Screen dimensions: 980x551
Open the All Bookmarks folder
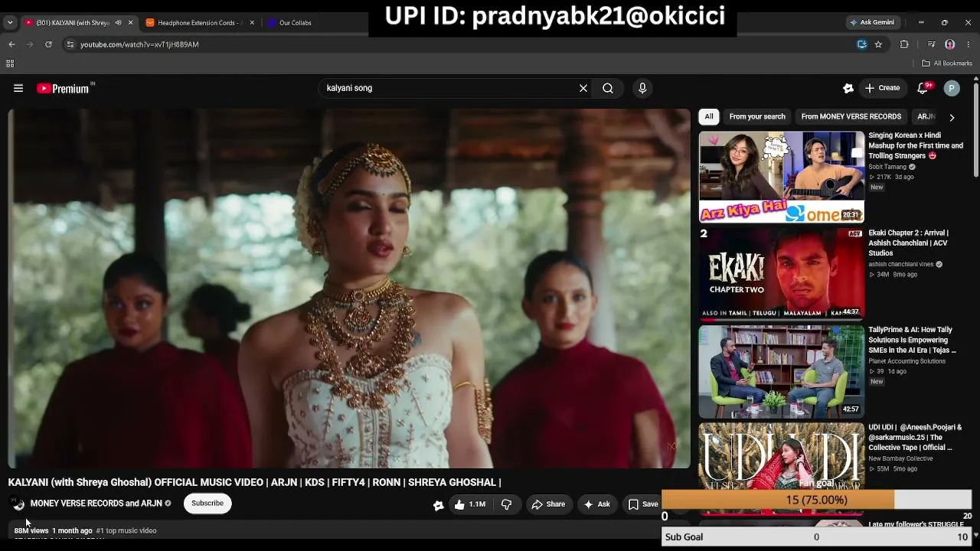947,64
